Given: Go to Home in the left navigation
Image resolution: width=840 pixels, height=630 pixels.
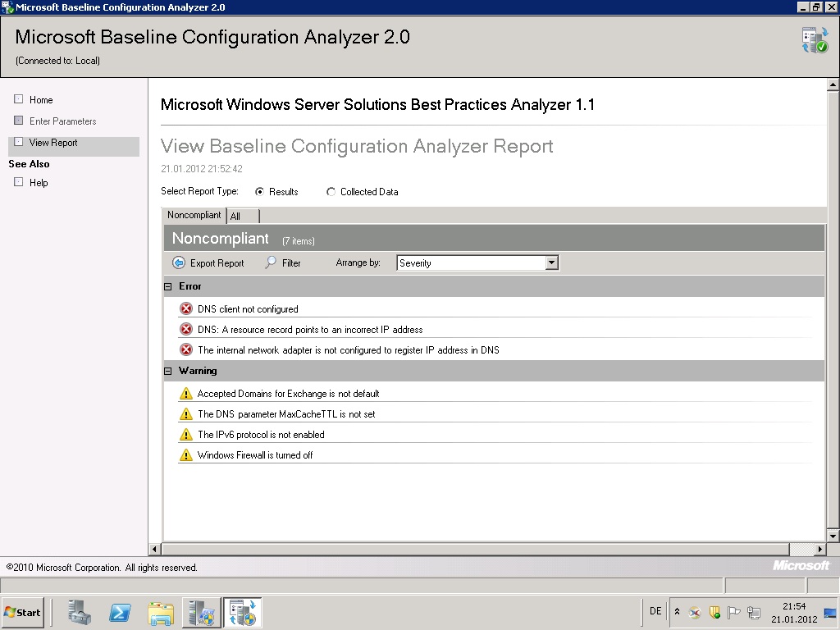Looking at the screenshot, I should (x=41, y=100).
